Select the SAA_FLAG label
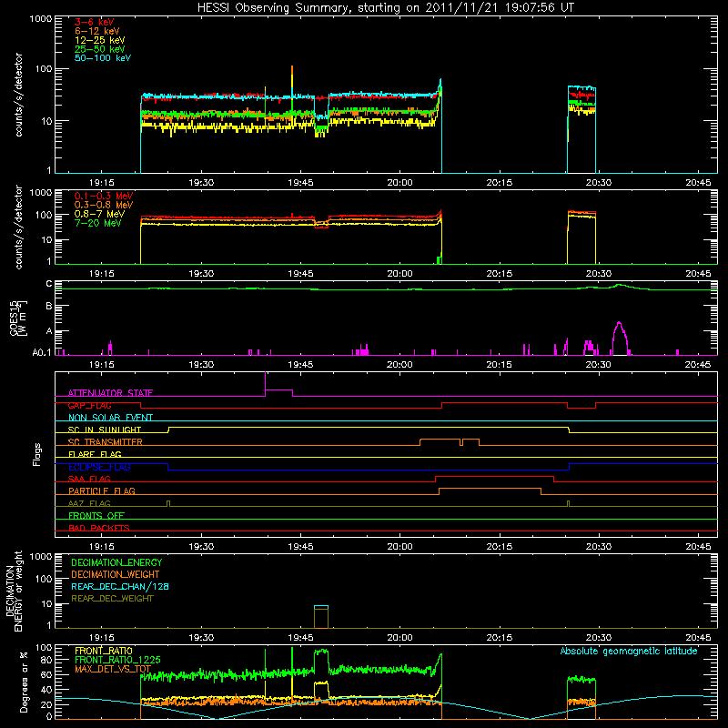 (x=89, y=479)
